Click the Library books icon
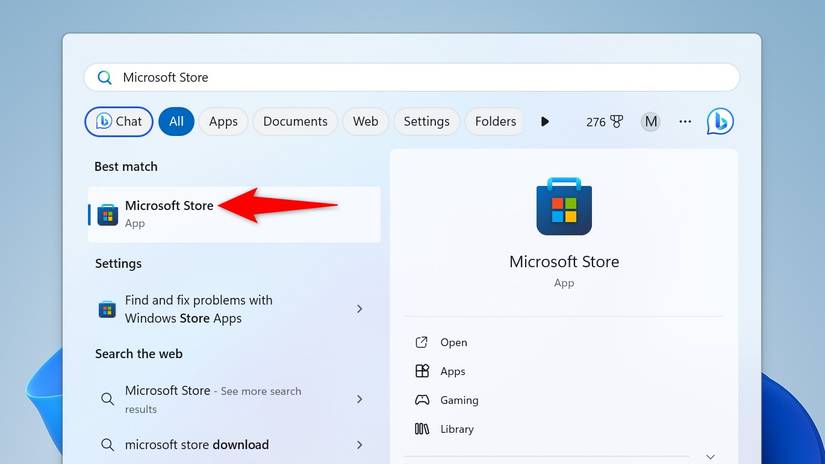Screen dimensions: 825x464 pyautogui.click(x=422, y=429)
